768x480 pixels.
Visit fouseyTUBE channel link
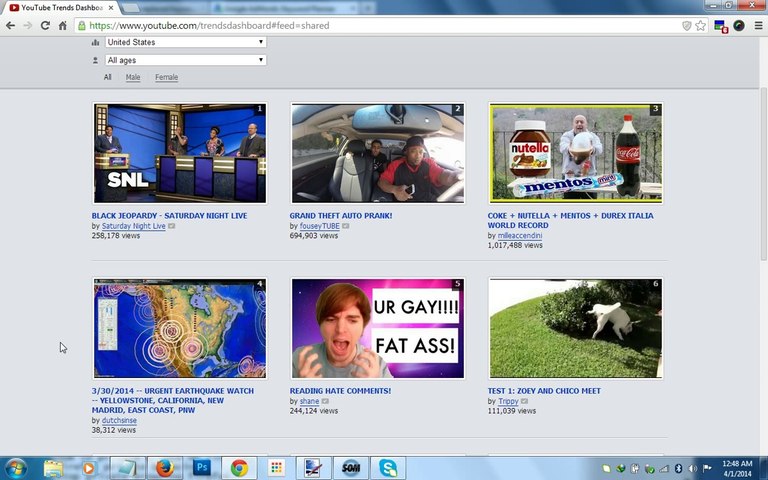click(319, 226)
